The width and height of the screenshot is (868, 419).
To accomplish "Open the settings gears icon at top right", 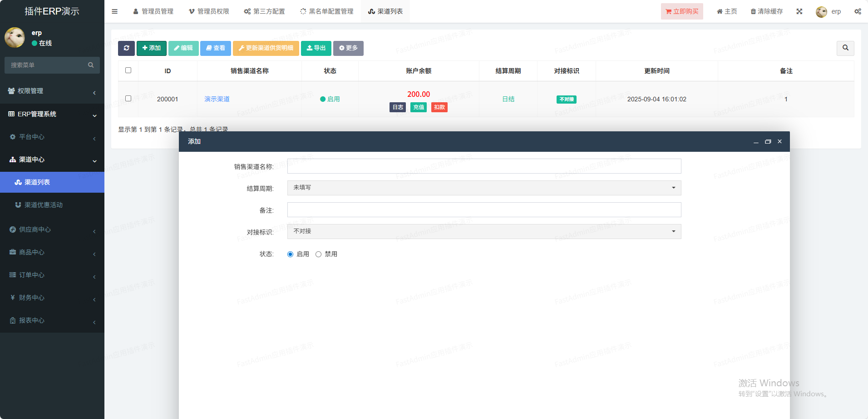I will coord(858,11).
